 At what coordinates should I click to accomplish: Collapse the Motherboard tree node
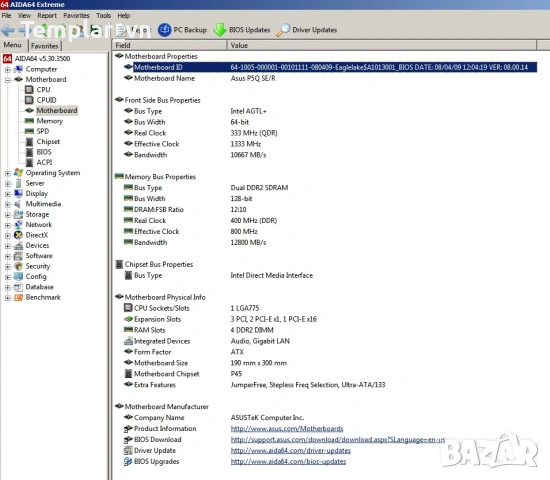pyautogui.click(x=8, y=80)
